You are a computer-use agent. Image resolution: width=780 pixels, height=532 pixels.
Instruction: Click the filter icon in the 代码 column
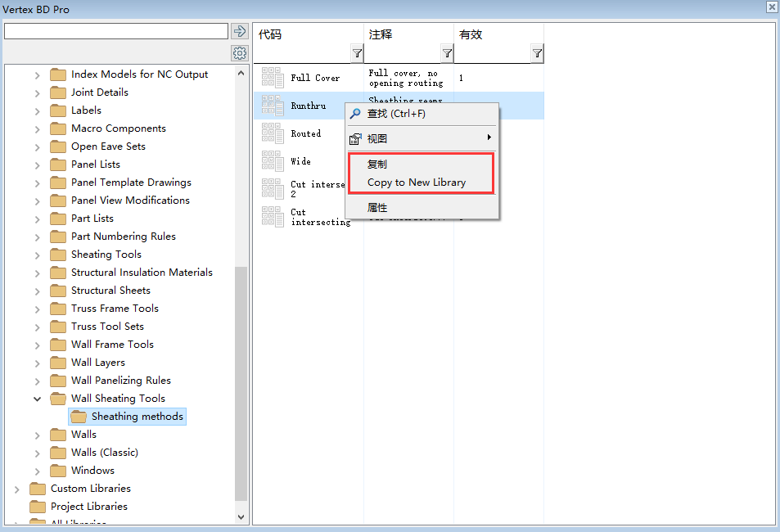pos(357,52)
